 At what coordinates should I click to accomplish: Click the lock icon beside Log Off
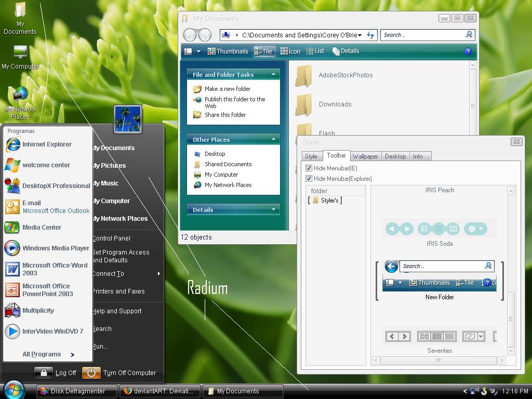tap(44, 373)
